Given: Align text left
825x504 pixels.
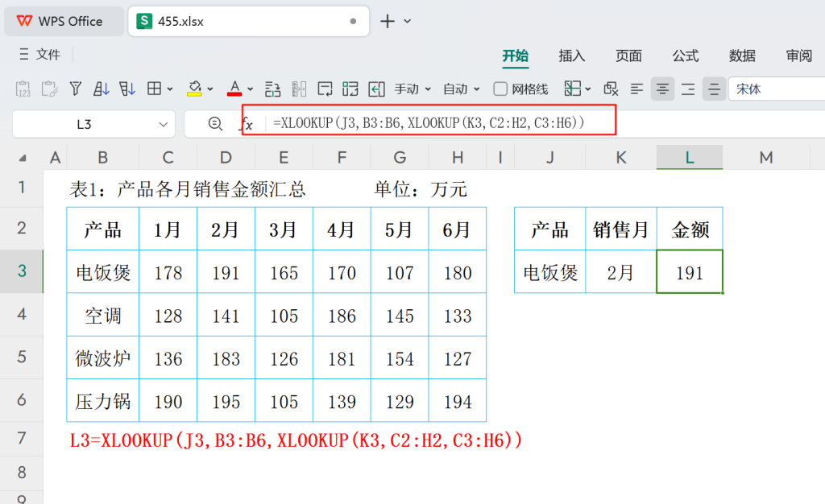Looking at the screenshot, I should (x=636, y=89).
